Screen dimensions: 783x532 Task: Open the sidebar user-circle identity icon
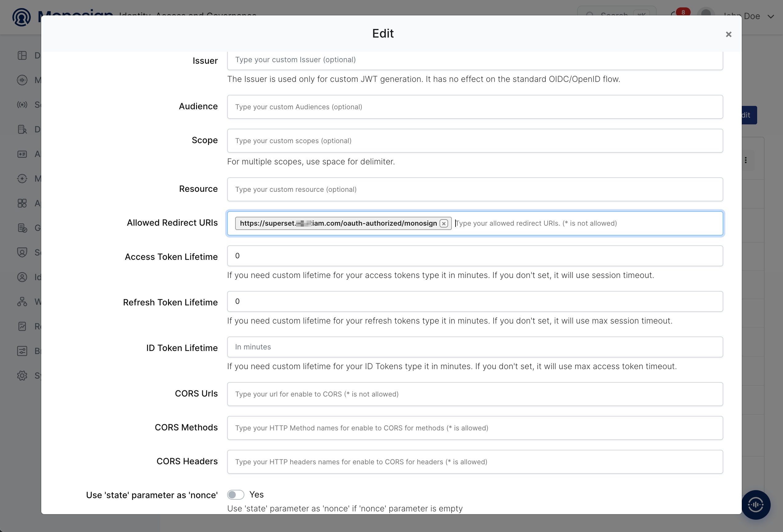(22, 277)
